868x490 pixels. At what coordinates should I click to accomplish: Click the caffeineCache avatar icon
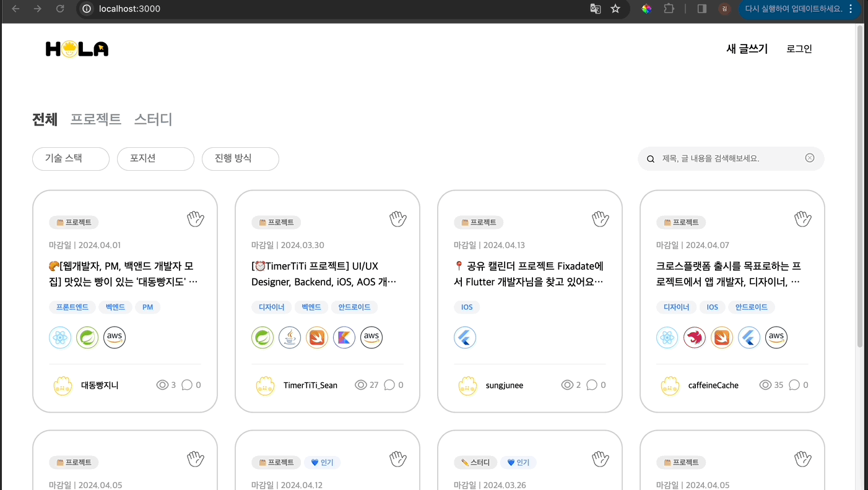(671, 385)
